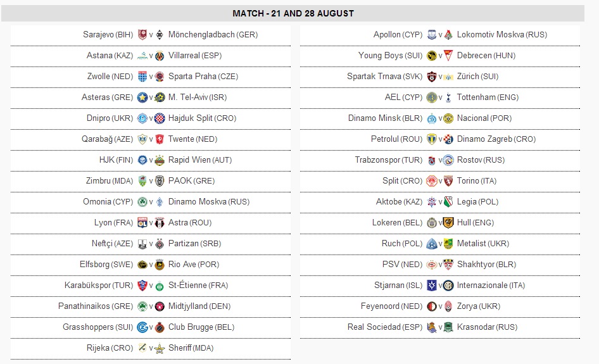Click the Dinamo Zagreb (CRO) team name
The width and height of the screenshot is (599, 364).
click(x=496, y=139)
